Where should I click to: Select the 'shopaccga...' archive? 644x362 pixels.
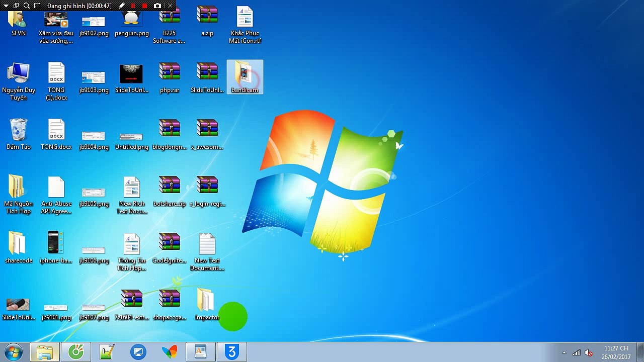pos(170,305)
